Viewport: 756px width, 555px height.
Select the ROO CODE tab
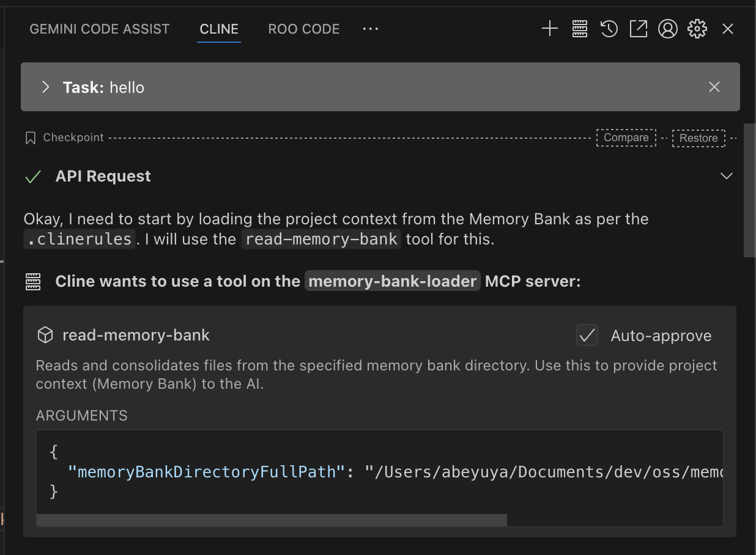tap(303, 29)
